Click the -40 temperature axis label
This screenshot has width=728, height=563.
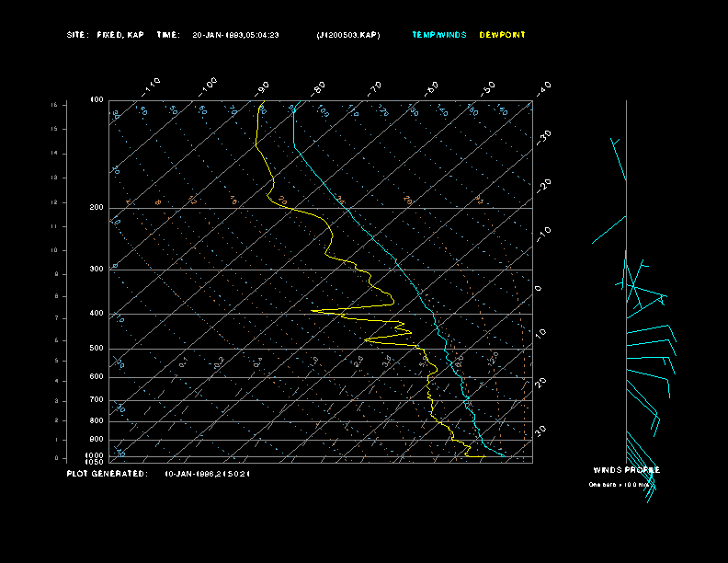click(x=543, y=88)
